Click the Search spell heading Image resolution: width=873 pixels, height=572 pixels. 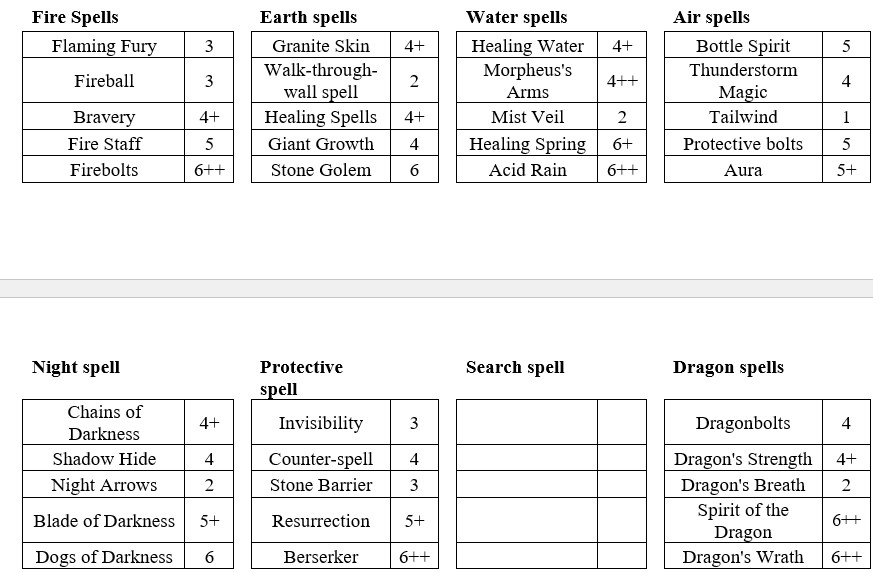[x=515, y=368]
